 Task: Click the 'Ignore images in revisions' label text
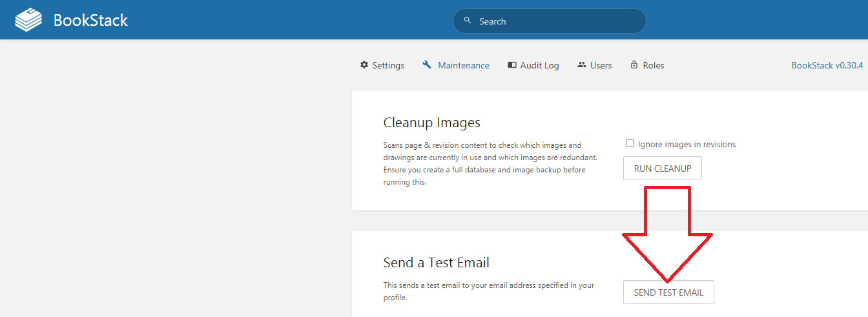(x=687, y=144)
